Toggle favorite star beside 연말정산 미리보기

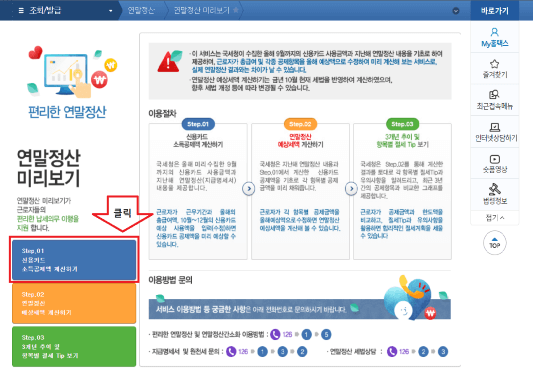tap(236, 10)
